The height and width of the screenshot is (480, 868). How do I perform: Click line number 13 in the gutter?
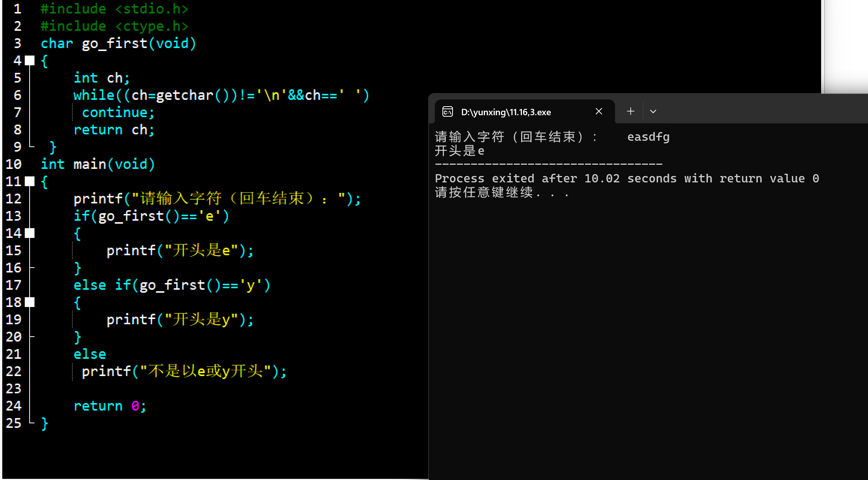[14, 216]
